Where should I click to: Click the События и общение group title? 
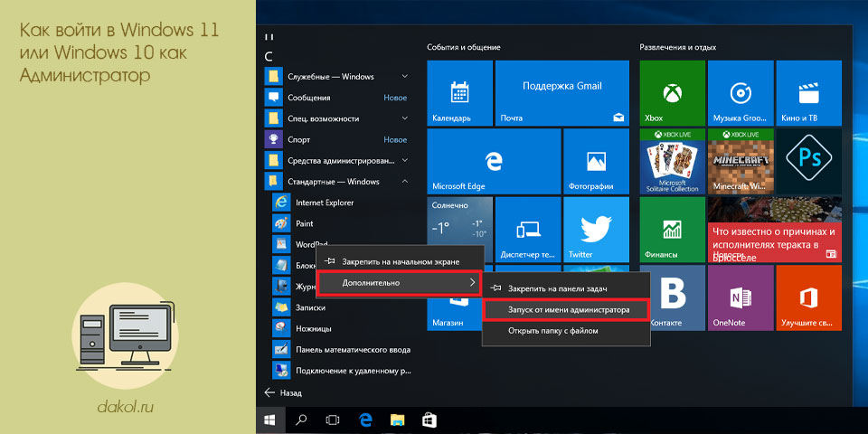coord(464,48)
